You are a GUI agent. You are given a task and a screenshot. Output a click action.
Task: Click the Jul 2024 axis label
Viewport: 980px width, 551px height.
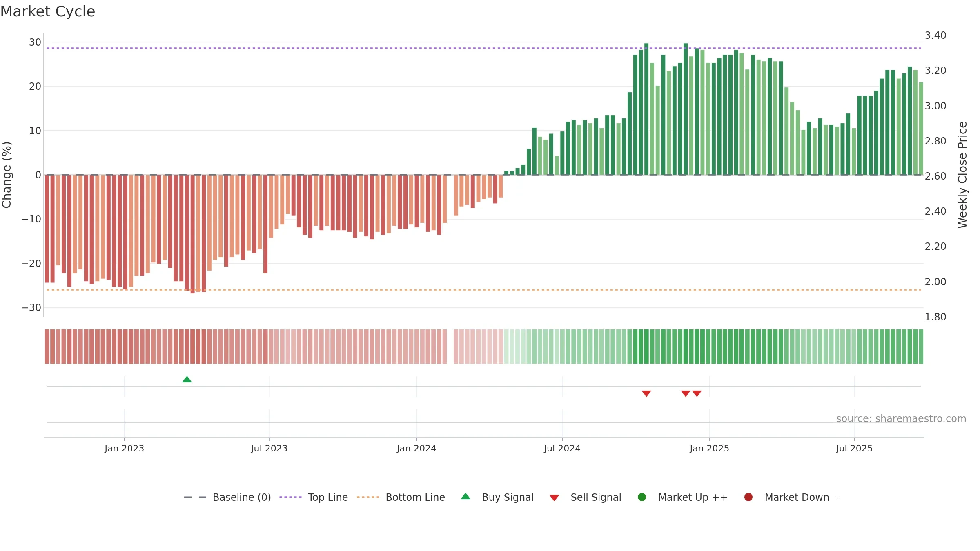coord(562,448)
